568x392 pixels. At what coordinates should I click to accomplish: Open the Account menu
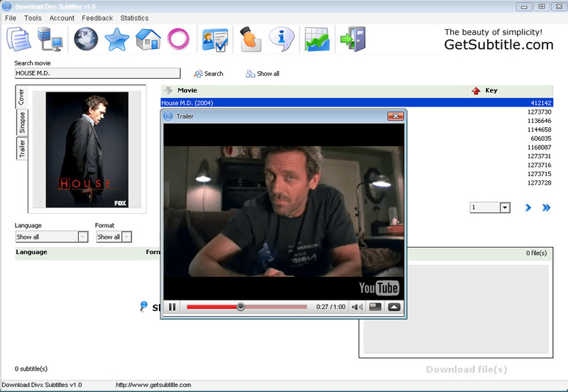coord(62,18)
